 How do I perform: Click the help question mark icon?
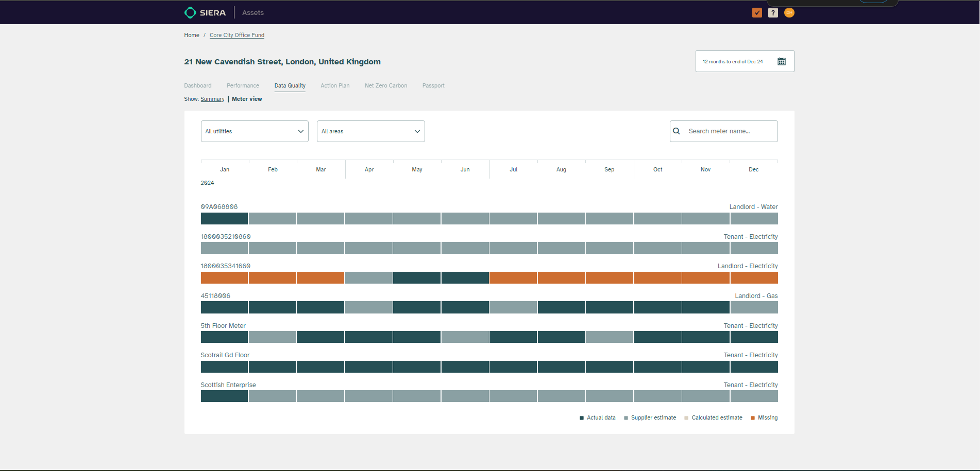tap(773, 13)
